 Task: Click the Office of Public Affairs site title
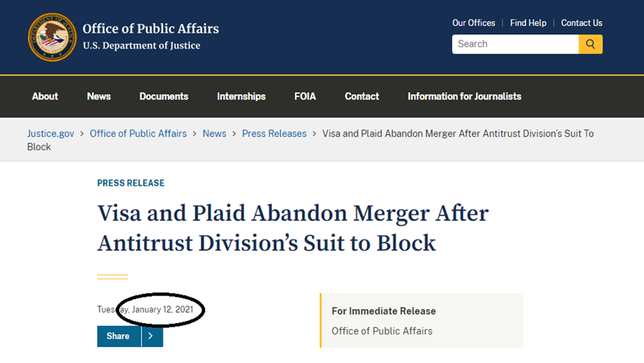[x=150, y=29]
